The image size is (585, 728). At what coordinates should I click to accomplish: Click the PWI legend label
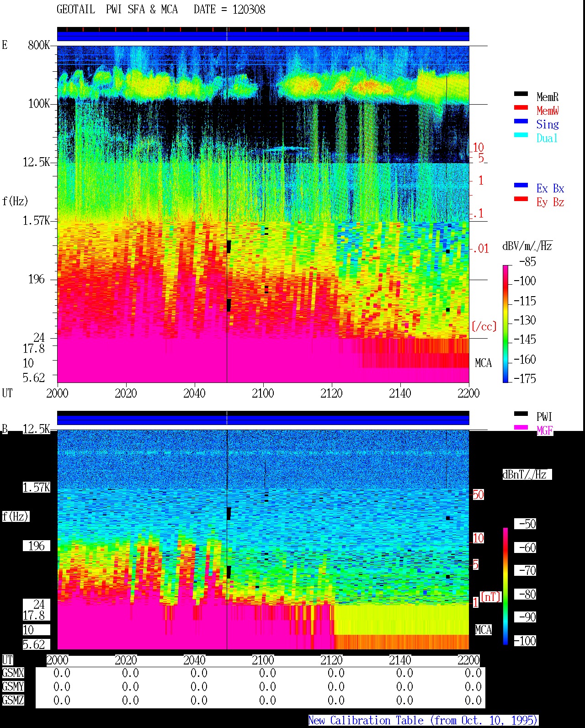tap(544, 417)
